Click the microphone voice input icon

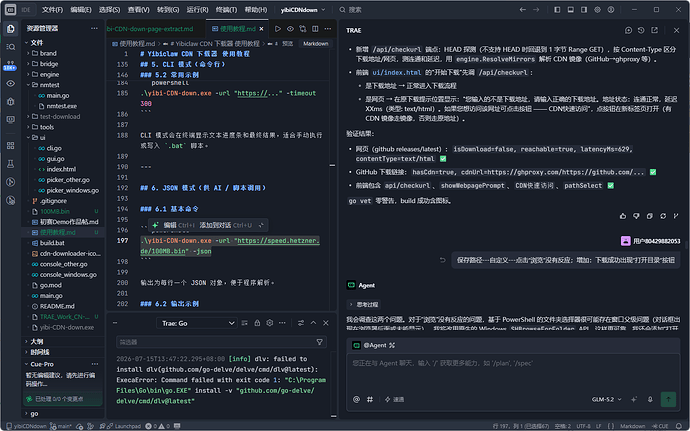[650, 399]
